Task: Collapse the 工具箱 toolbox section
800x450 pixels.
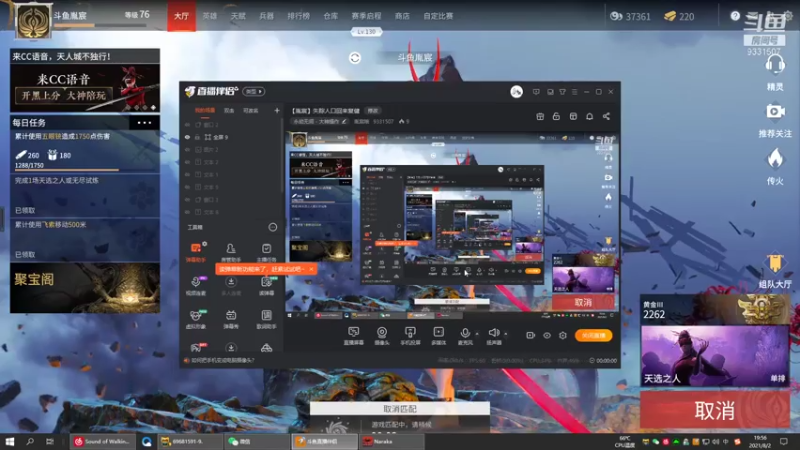Action: click(273, 227)
